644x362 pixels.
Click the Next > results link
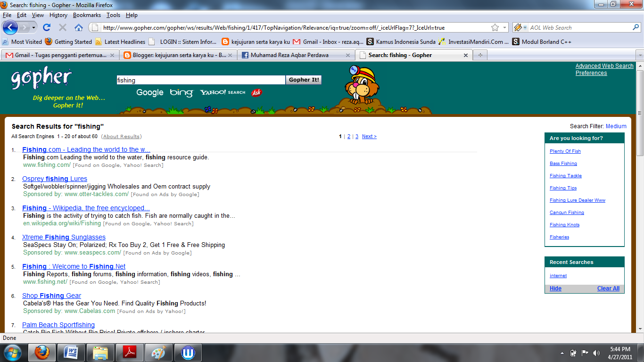[x=369, y=137]
